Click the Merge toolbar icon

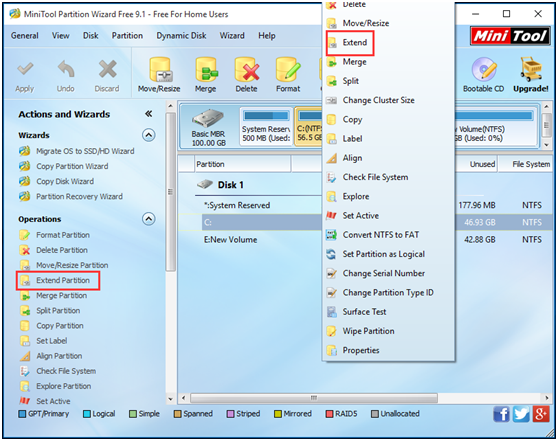(206, 70)
